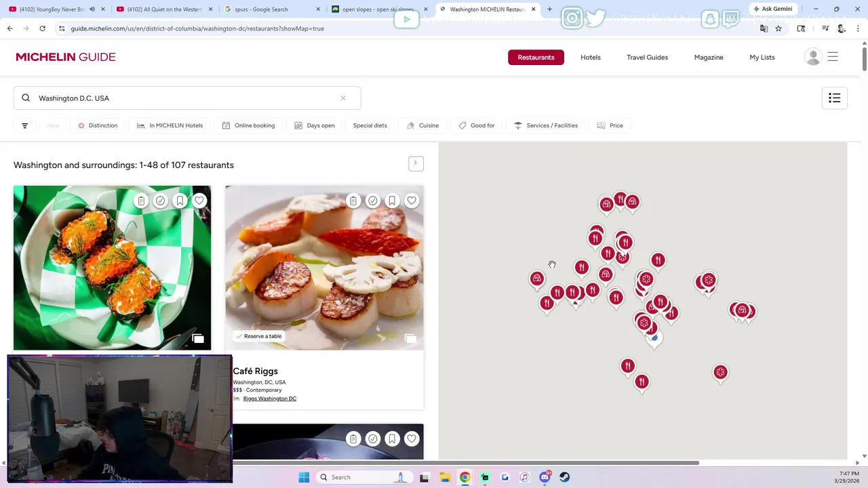Click the page's vertical scrollbar
The width and height of the screenshot is (868, 488).
click(864, 58)
